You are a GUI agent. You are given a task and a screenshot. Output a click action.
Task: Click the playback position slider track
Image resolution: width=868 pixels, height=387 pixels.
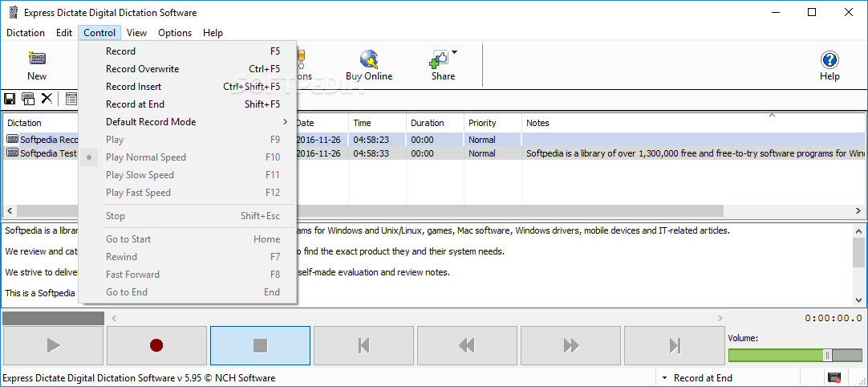418,318
